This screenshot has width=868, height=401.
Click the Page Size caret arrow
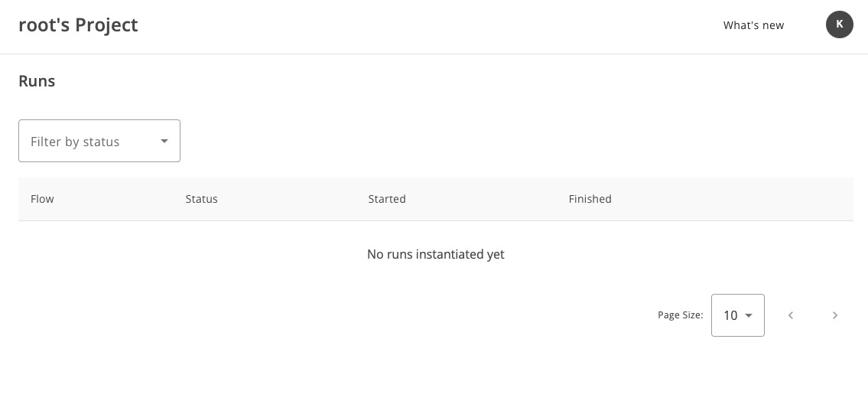coord(749,315)
